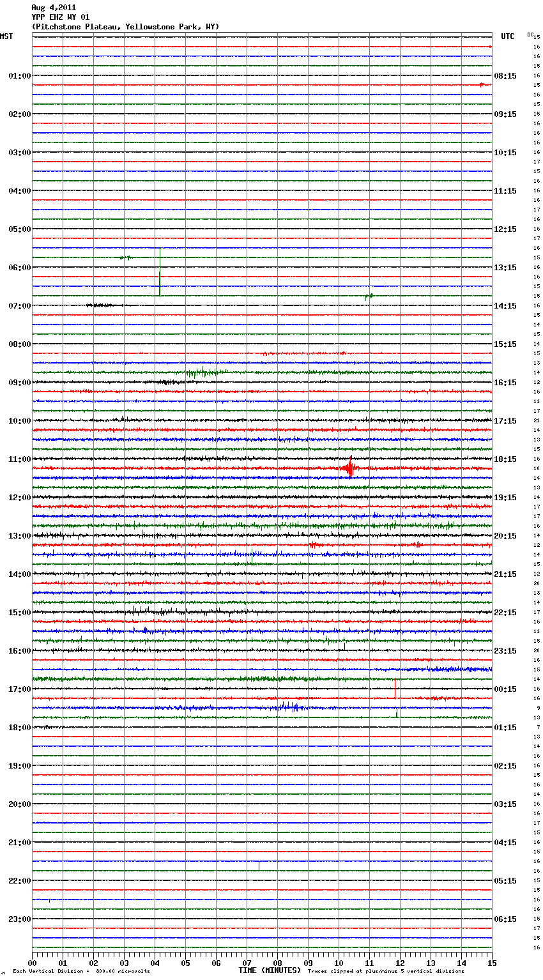This screenshot has height=980, width=543.
Task: Select the 11:00 MST time label
Action: point(20,459)
